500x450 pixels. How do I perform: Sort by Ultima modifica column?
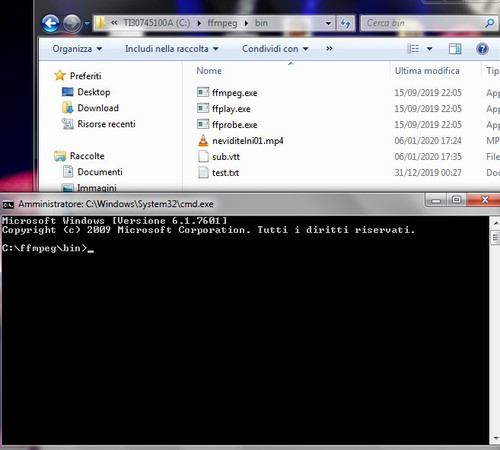coord(427,71)
